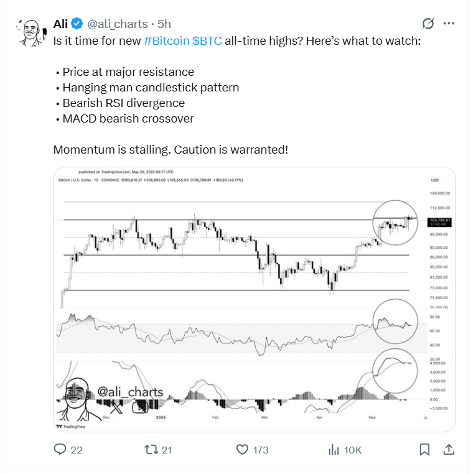Viewport: 476px width, 474px height.
Task: Click the display name Ali
Action: (x=61, y=24)
